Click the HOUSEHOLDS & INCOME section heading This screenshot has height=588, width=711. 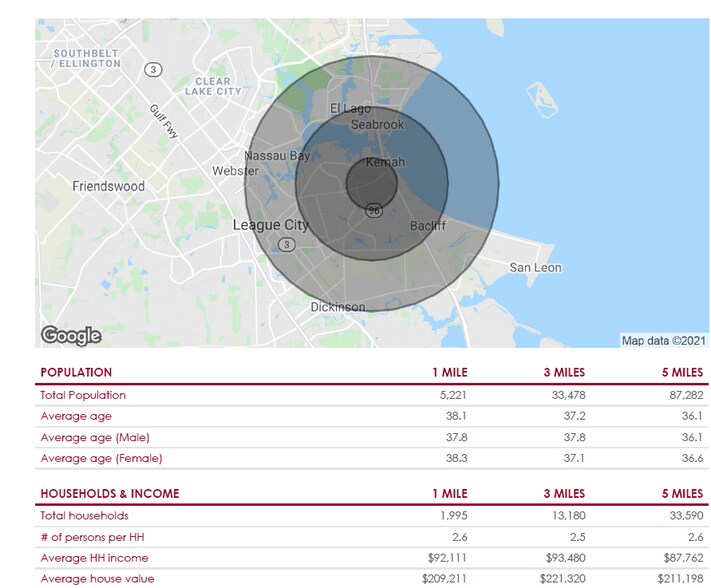tap(109, 494)
